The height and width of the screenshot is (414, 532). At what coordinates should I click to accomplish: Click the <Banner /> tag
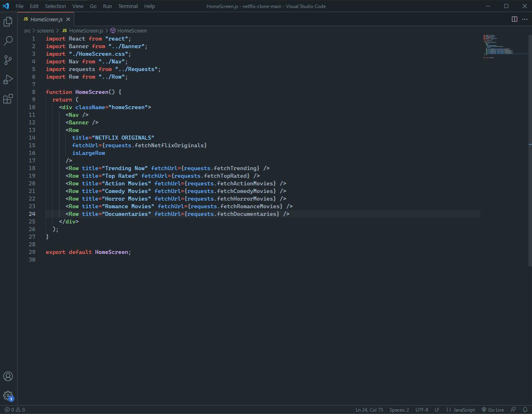click(x=82, y=122)
